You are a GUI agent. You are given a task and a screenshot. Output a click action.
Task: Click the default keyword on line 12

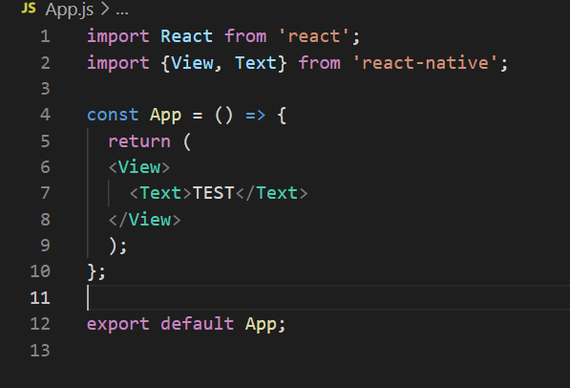coord(197,323)
